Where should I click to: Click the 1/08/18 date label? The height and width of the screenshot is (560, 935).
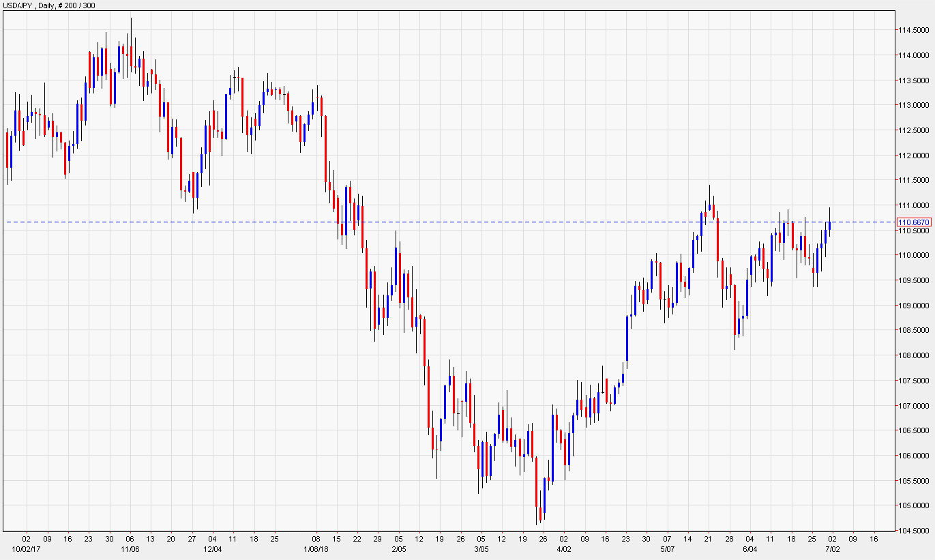(x=316, y=549)
